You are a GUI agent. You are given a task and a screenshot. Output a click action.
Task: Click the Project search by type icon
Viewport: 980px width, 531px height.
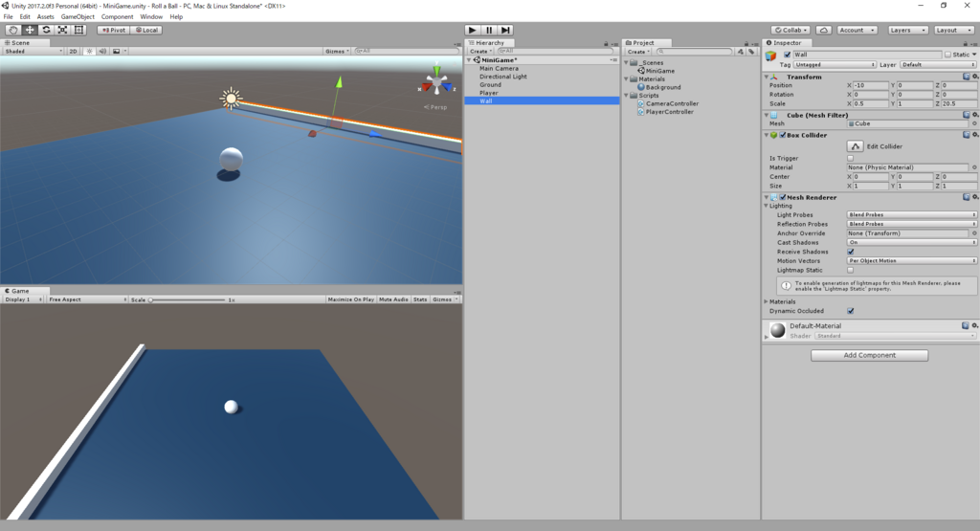[741, 52]
